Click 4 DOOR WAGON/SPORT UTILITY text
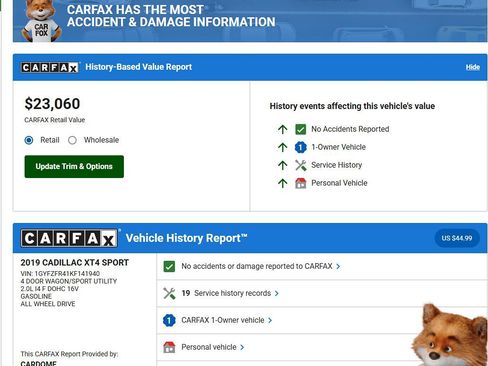 (69, 281)
